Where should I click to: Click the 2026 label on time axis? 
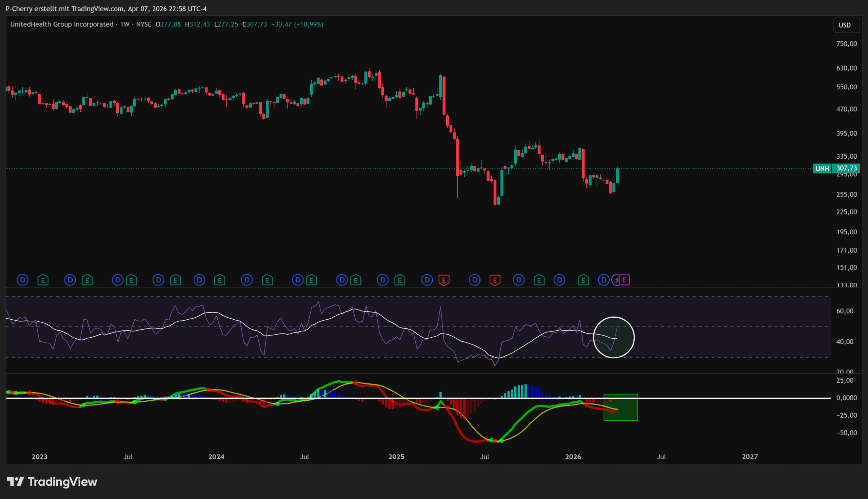(573, 457)
